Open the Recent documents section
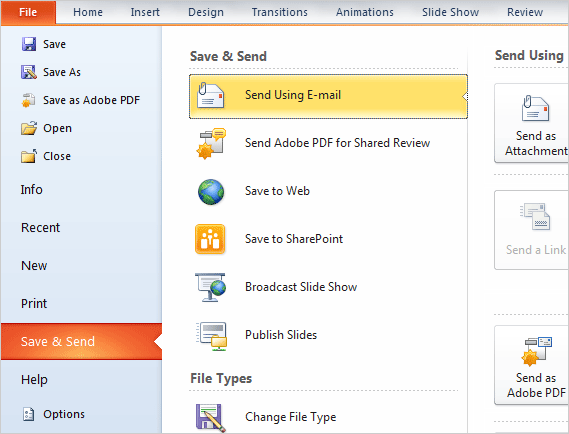 tap(40, 228)
